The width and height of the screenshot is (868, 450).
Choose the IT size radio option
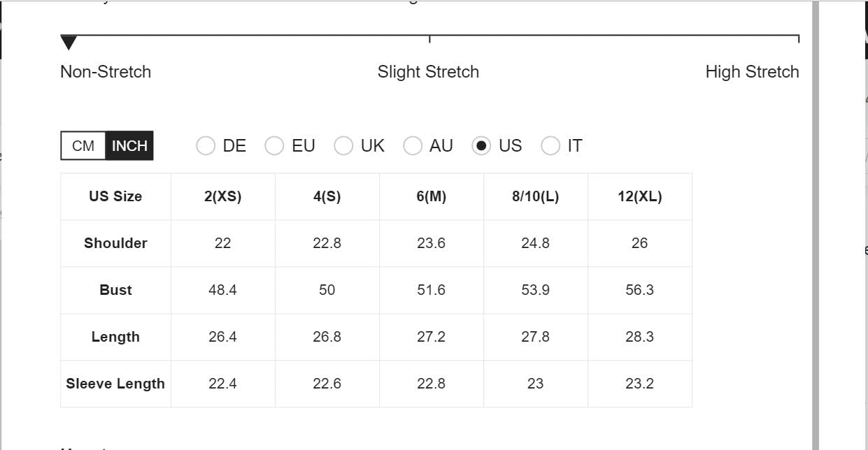pos(550,145)
